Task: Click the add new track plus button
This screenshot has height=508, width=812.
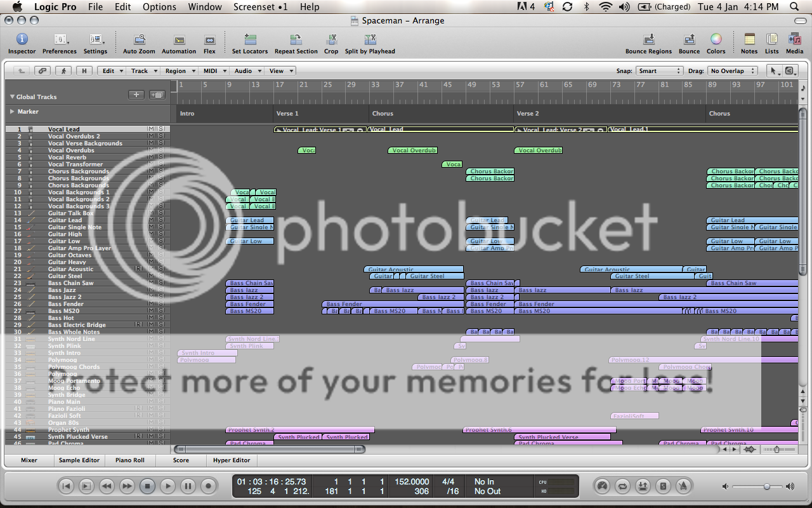Action: [x=136, y=95]
